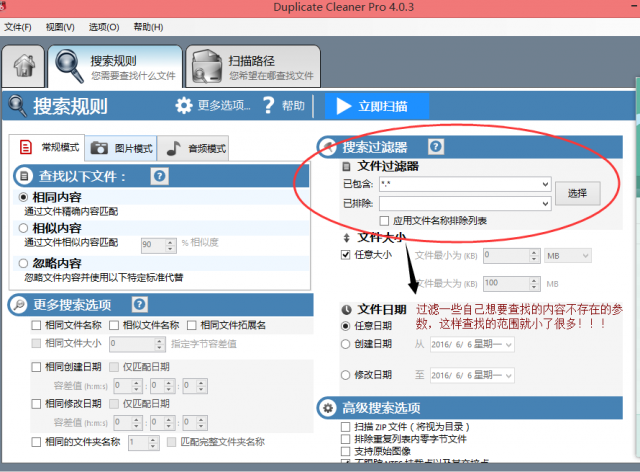Adjust 相同文件大小 byte spinner
Viewport: 640px width, 472px height.
tap(160, 344)
